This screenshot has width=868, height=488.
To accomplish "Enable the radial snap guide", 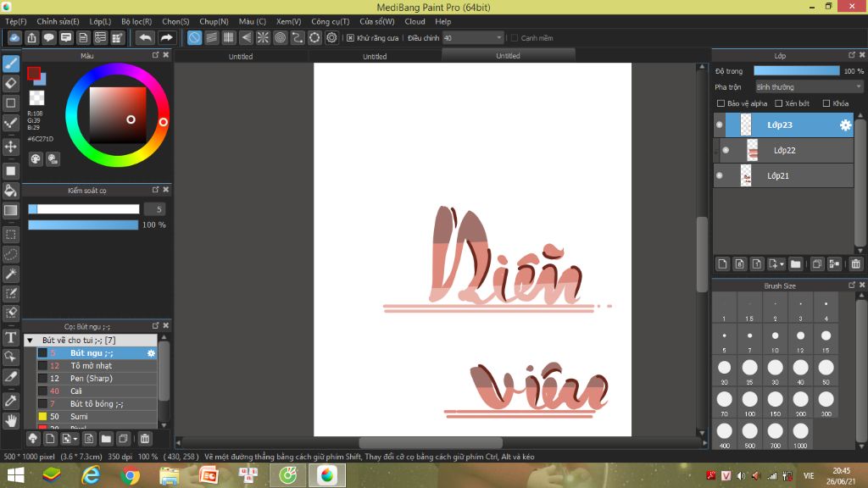I will pyautogui.click(x=263, y=37).
